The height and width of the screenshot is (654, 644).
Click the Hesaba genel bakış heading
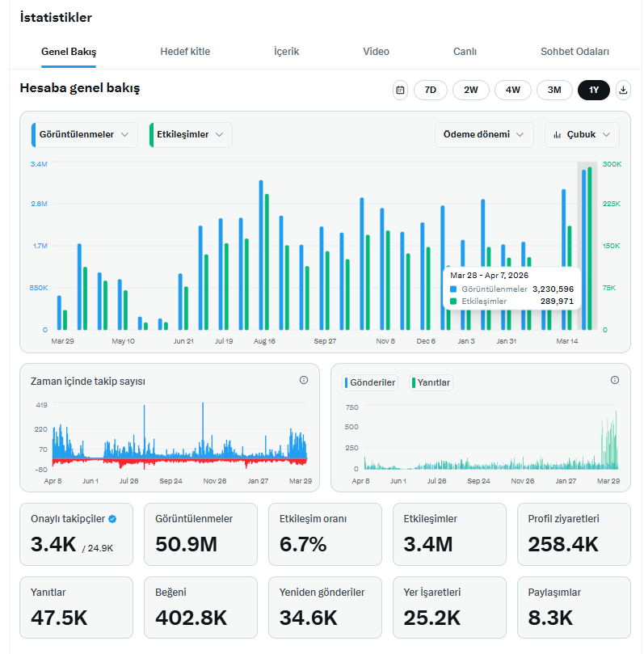pyautogui.click(x=80, y=88)
